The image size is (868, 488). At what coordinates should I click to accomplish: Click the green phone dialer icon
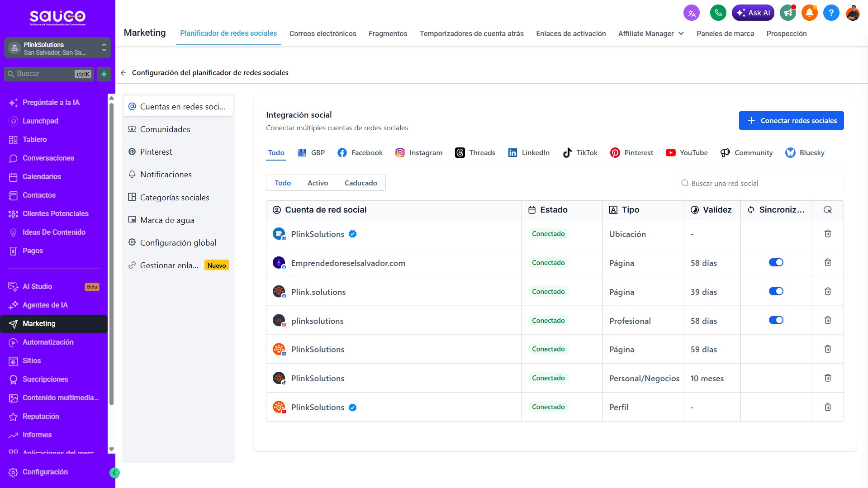(x=718, y=13)
